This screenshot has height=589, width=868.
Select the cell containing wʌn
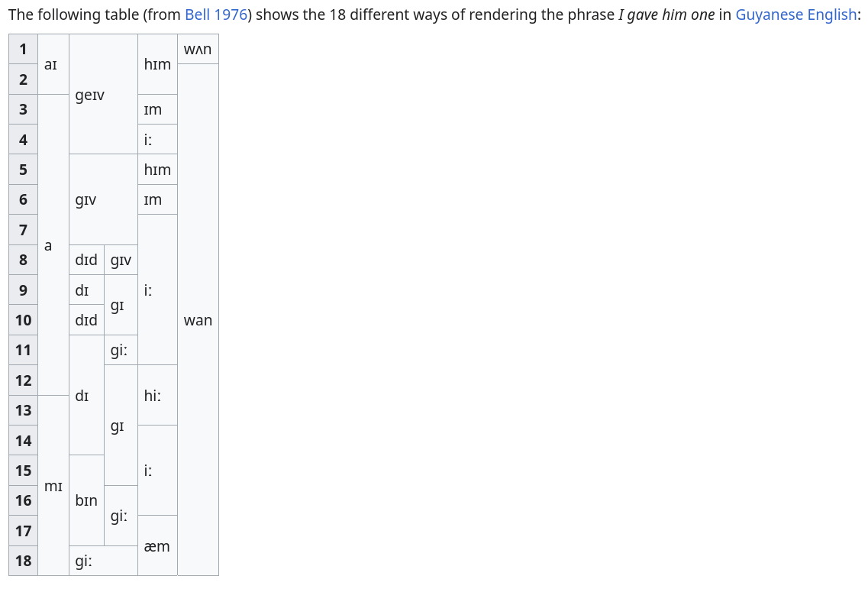pos(198,49)
